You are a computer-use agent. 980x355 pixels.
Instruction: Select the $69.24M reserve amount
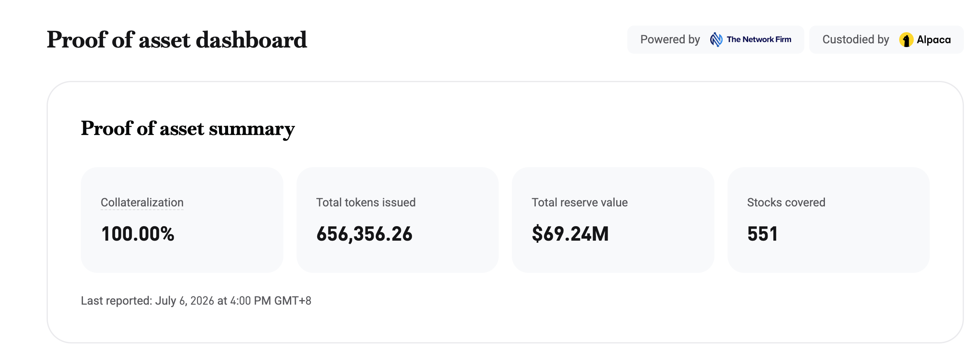coord(570,234)
